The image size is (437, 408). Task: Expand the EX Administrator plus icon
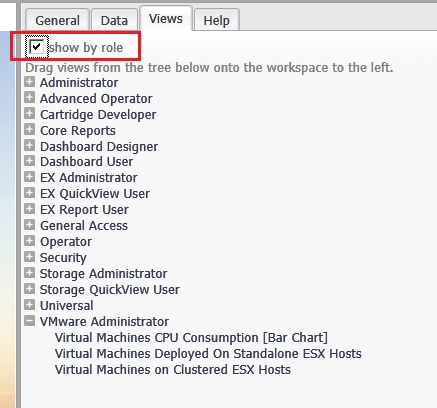(29, 177)
